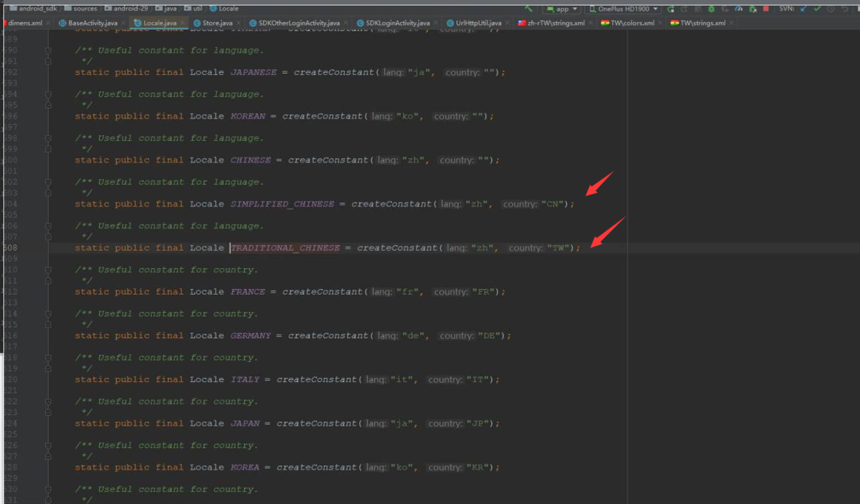Open the Store.java tab
Screen dimensions: 860x504
[x=217, y=23]
